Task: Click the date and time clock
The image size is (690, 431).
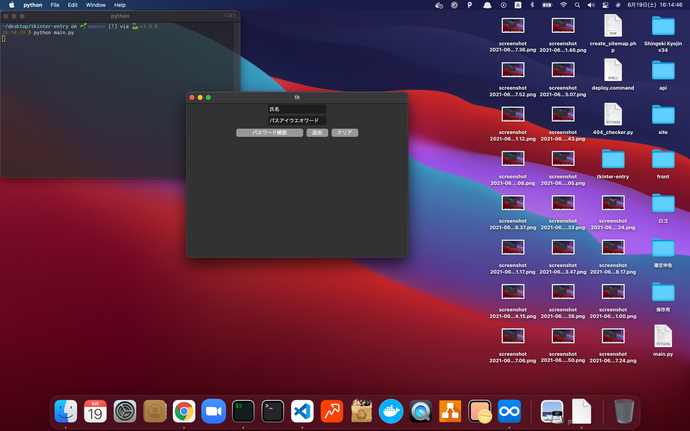Action: click(655, 5)
